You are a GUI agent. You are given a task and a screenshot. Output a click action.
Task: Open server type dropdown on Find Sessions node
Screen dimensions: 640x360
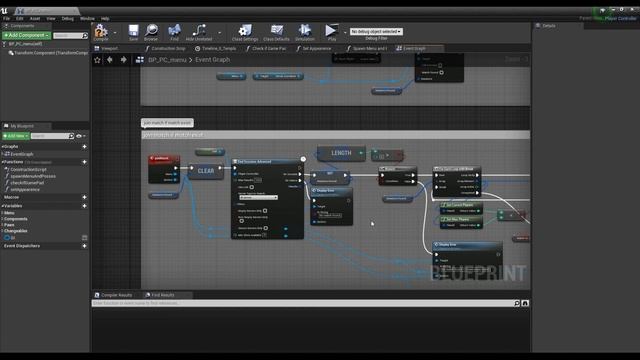point(258,197)
